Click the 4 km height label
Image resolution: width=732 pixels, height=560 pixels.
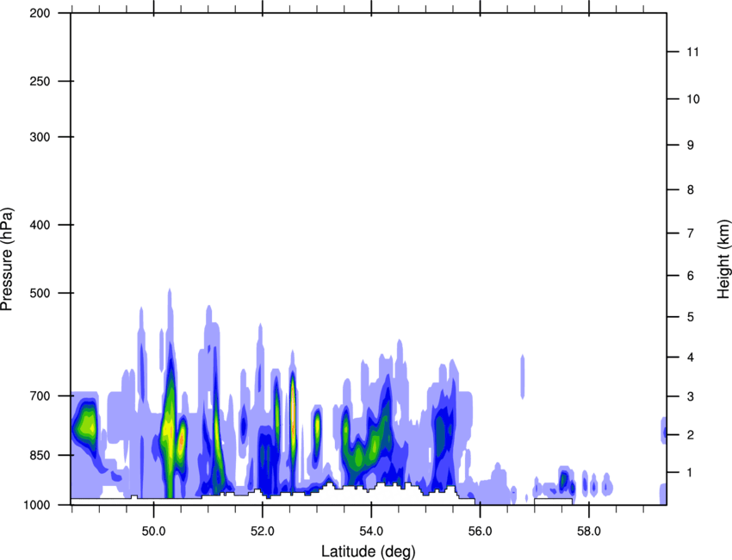pyautogui.click(x=691, y=358)
